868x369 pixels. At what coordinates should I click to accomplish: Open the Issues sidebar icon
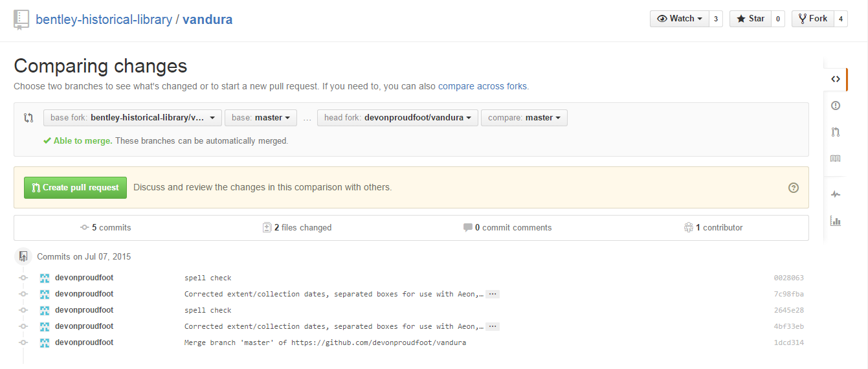tap(836, 106)
